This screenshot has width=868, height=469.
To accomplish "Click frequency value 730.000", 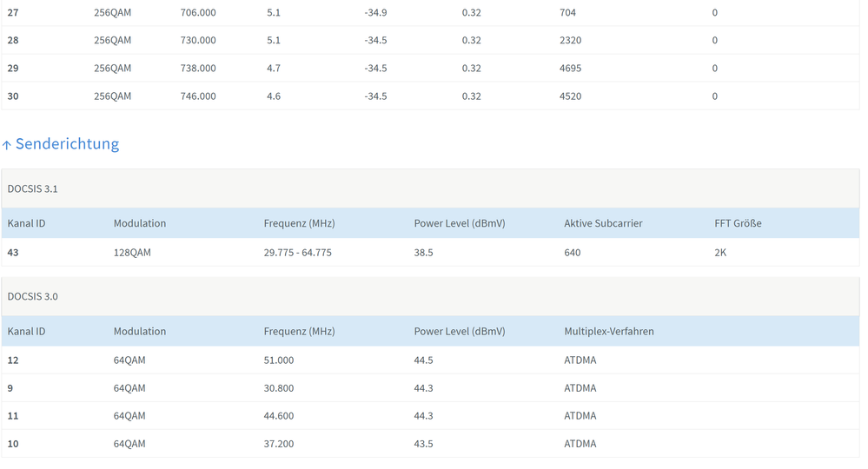I will coord(198,40).
